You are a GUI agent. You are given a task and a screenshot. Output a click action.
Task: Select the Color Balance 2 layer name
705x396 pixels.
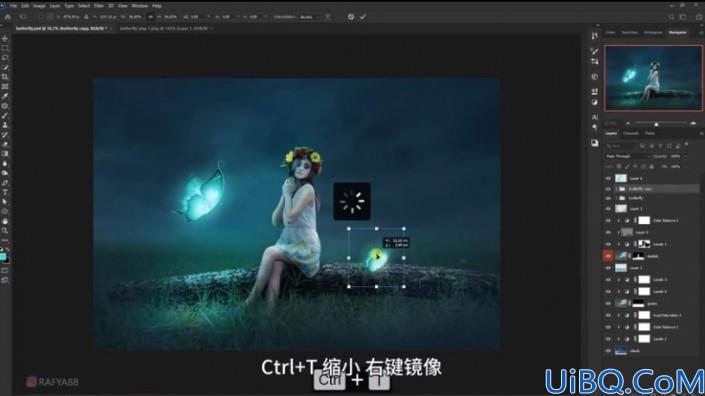pos(666,221)
